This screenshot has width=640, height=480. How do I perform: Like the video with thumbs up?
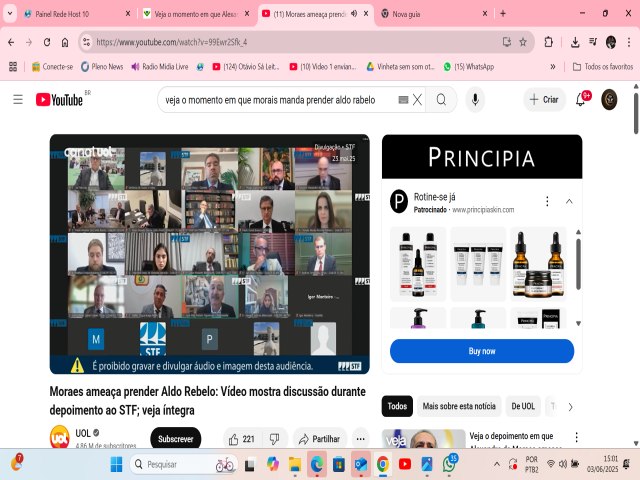point(242,439)
